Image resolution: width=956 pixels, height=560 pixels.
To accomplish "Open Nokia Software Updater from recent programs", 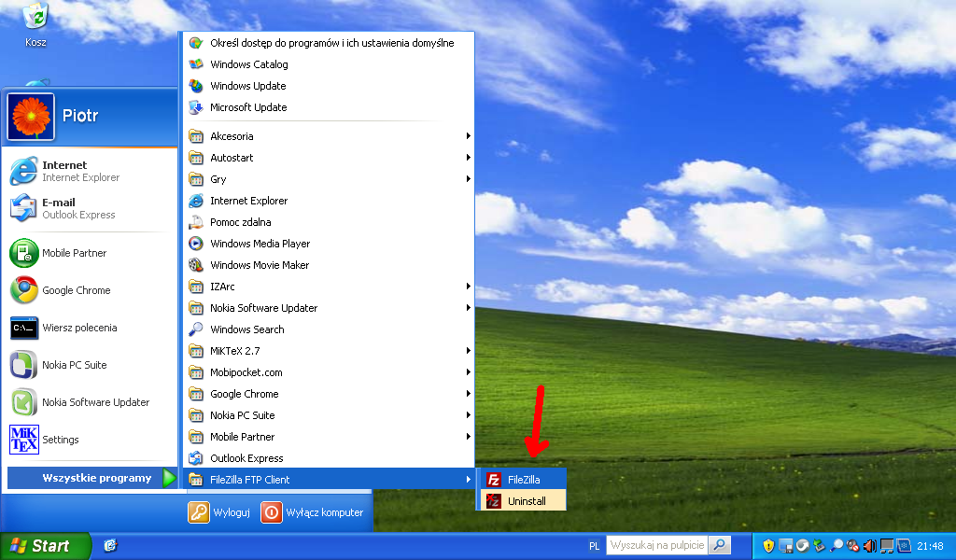I will click(90, 402).
